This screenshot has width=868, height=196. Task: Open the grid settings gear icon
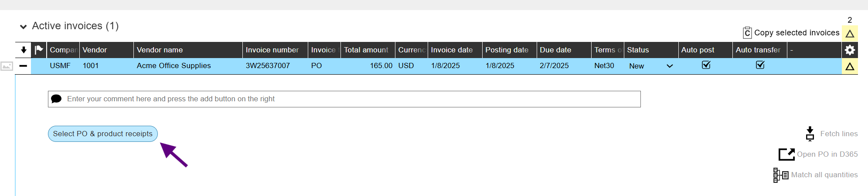[849, 50]
